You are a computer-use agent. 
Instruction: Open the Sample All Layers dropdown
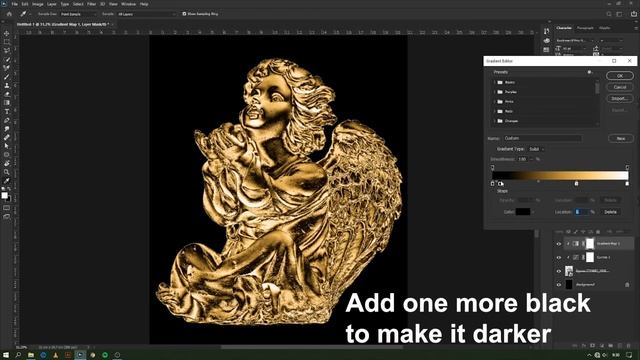(x=146, y=14)
